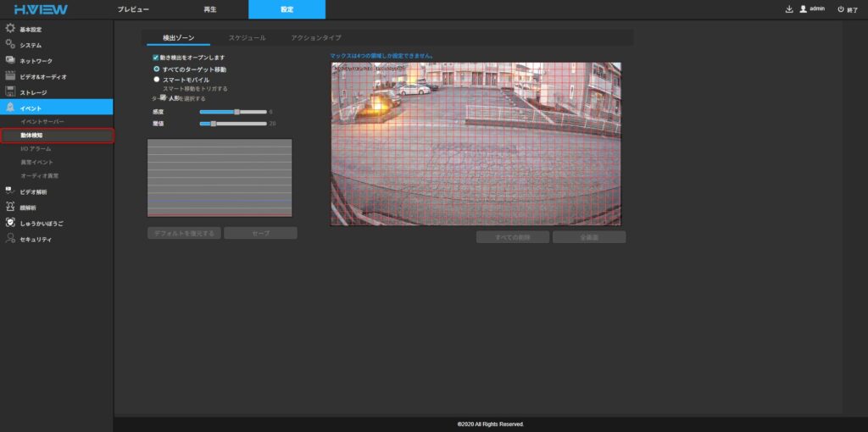
Task: Click the 感度 sensitivity slider handle
Action: pos(237,111)
